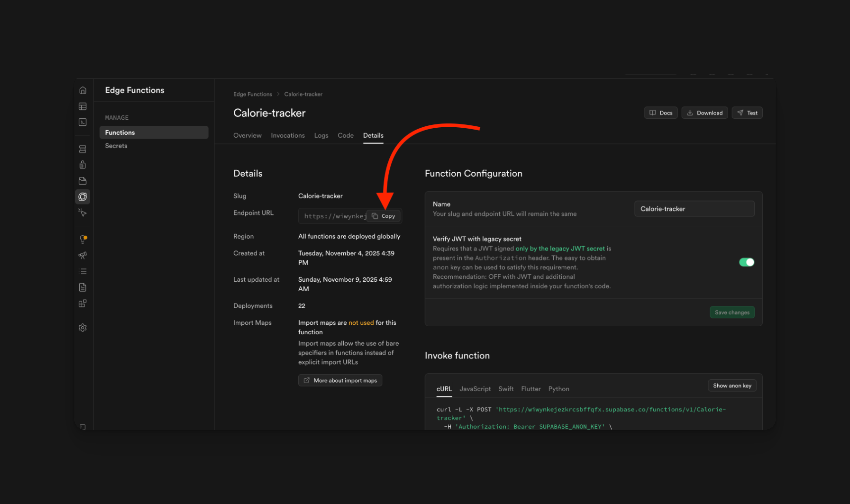Open the Integrations blocks icon

83,303
